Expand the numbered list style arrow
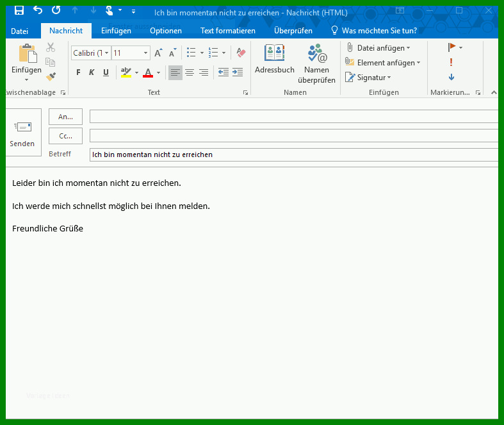The image size is (504, 425). pos(224,53)
